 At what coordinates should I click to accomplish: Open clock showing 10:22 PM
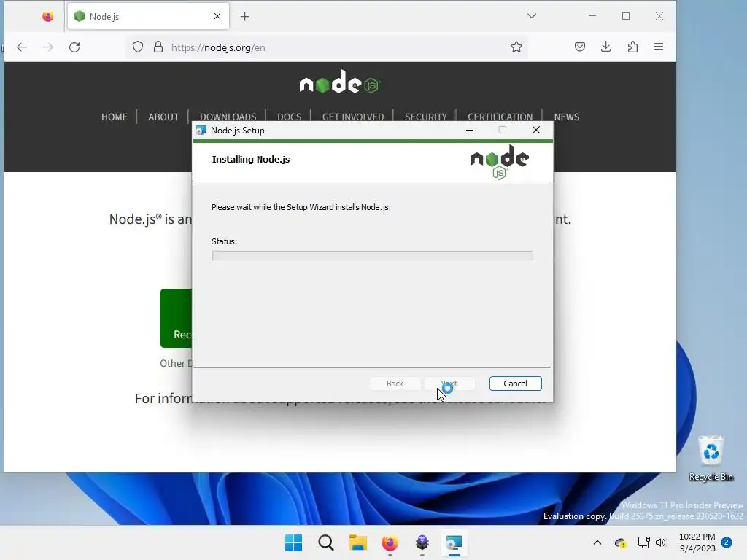(x=697, y=542)
